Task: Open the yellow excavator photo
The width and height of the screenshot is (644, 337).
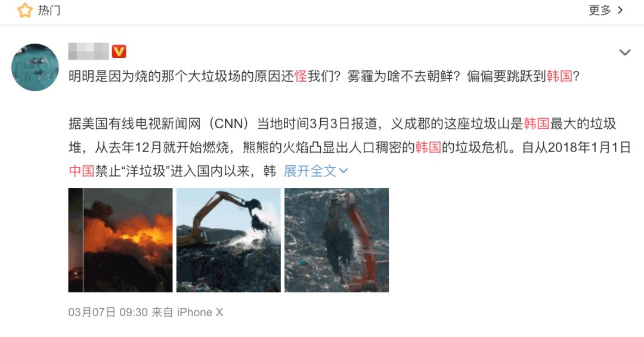Action: [228, 240]
